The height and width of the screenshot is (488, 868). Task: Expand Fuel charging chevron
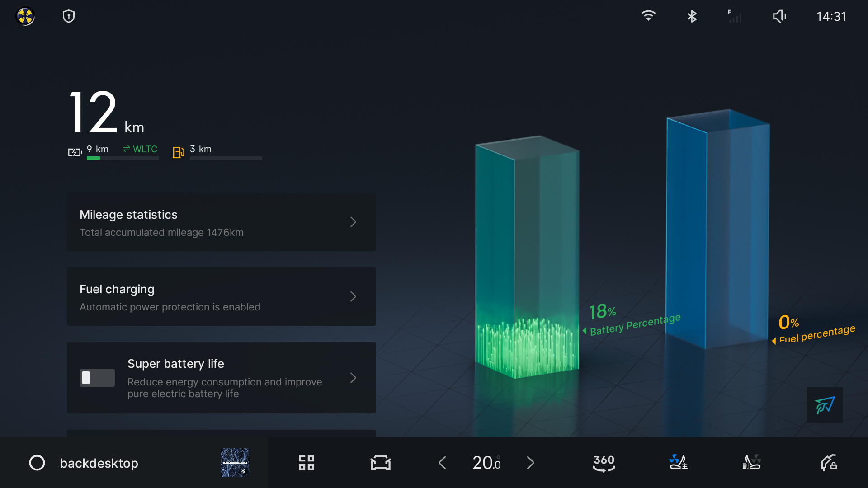coord(353,296)
